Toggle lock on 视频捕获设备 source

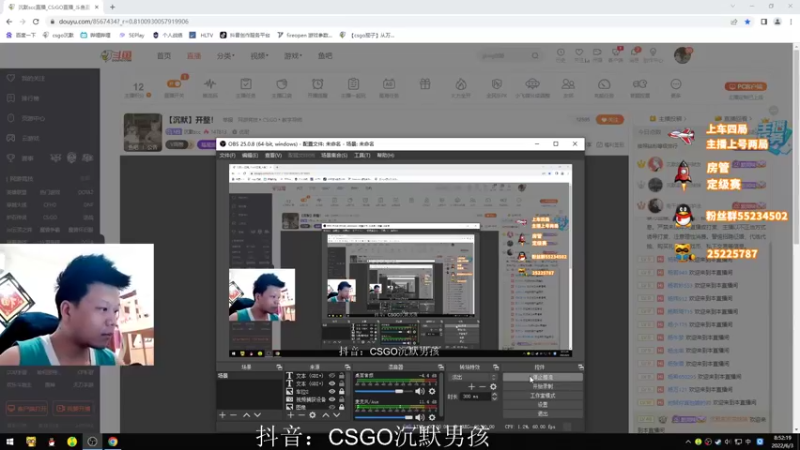click(341, 399)
